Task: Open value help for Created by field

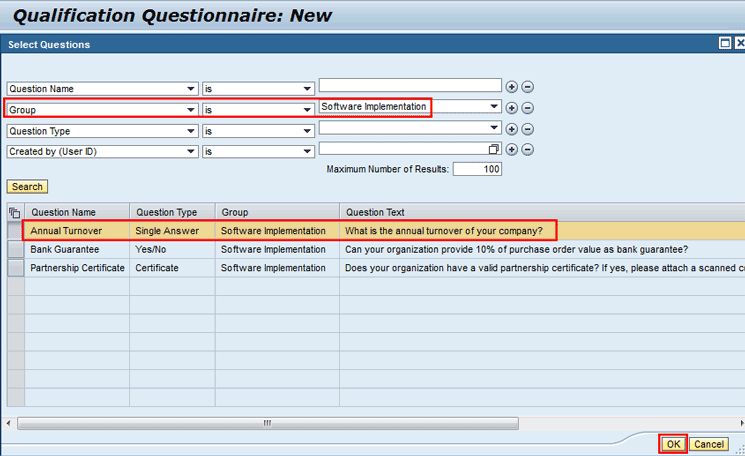Action: click(494, 150)
